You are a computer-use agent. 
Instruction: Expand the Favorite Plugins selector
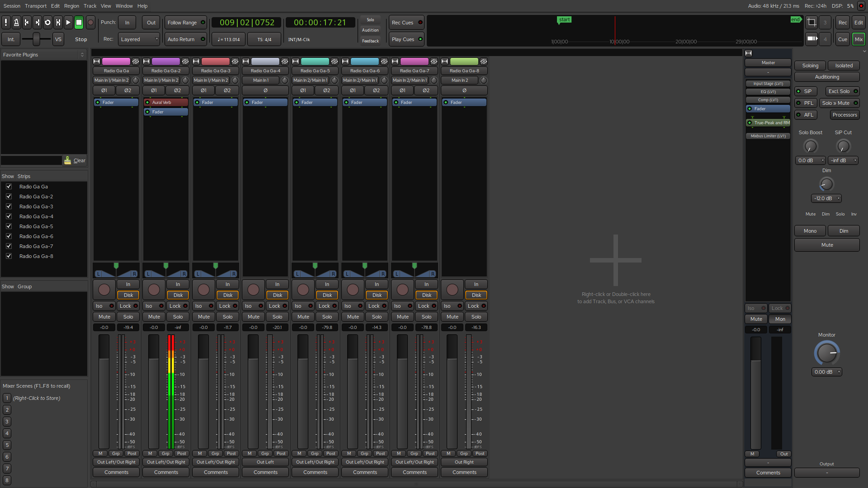tap(82, 55)
